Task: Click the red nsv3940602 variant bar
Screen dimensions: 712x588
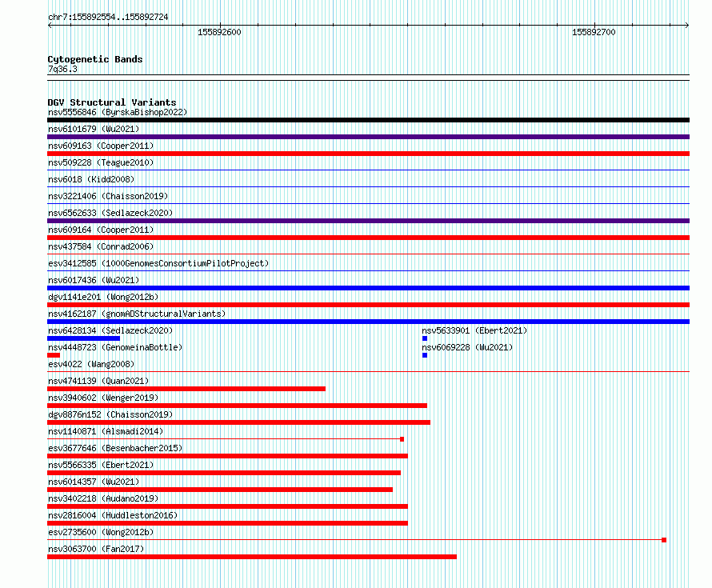Action: pyautogui.click(x=237, y=406)
